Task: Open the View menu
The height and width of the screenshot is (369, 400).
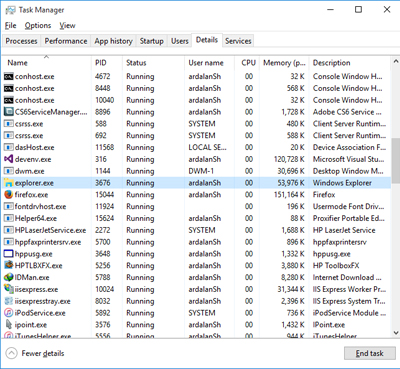Action: [x=68, y=26]
